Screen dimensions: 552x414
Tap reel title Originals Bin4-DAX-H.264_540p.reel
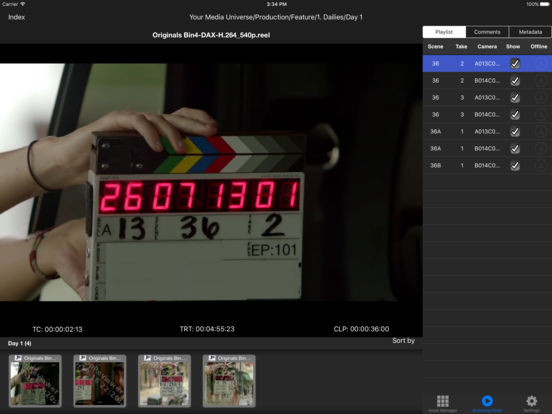[x=211, y=35]
